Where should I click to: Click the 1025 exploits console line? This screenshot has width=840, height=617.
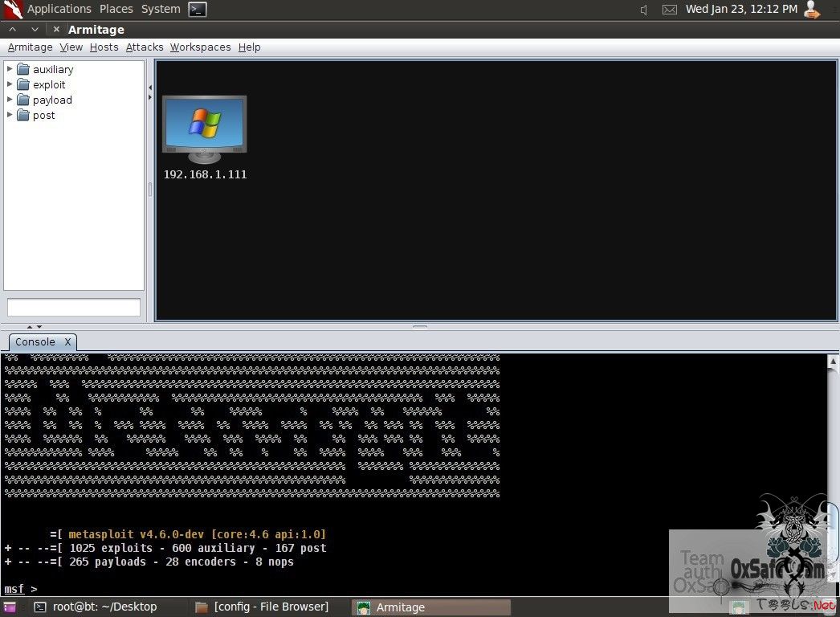[165, 548]
